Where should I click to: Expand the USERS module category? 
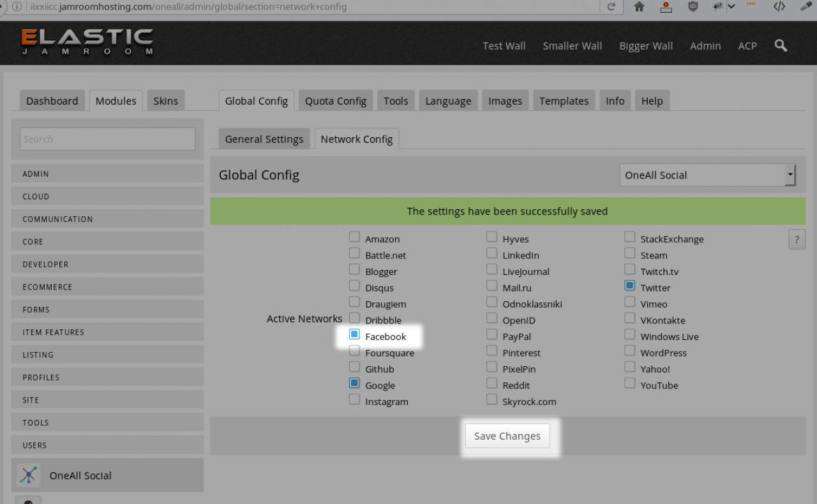[x=107, y=445]
